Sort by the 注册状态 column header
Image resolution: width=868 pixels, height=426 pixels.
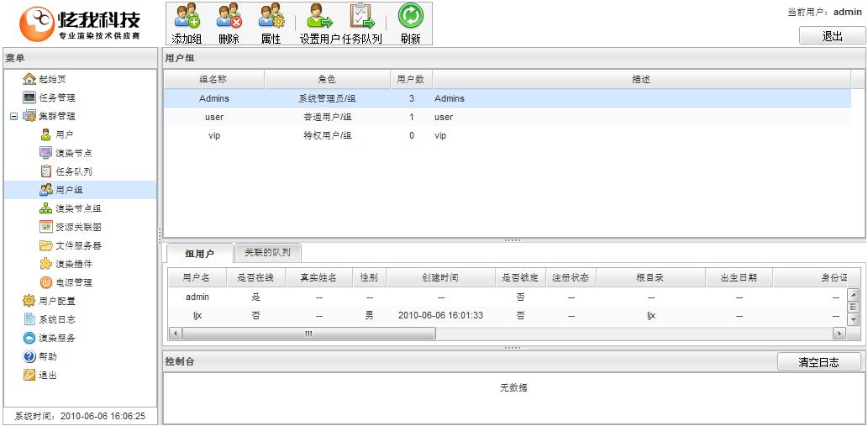coord(571,277)
